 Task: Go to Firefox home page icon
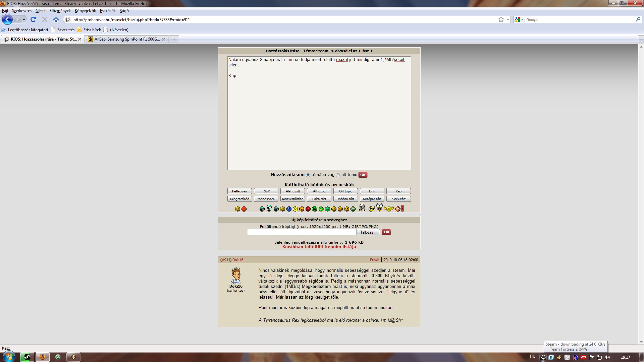coord(56,20)
